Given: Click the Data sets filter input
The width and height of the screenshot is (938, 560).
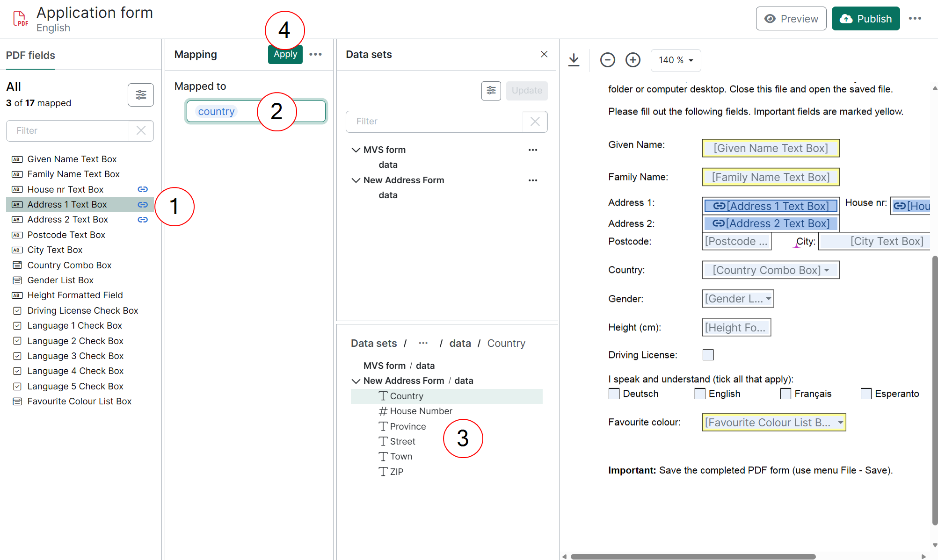Looking at the screenshot, I should 434,122.
